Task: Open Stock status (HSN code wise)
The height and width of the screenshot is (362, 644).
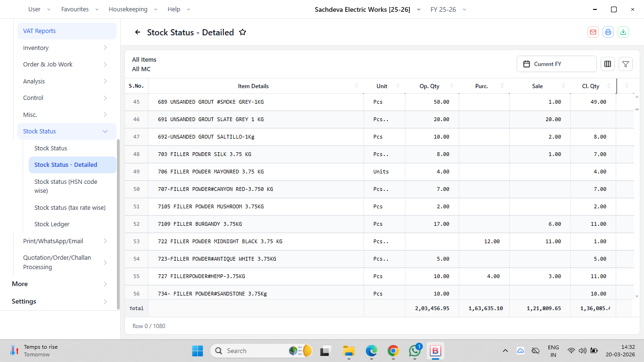Action: point(72,186)
